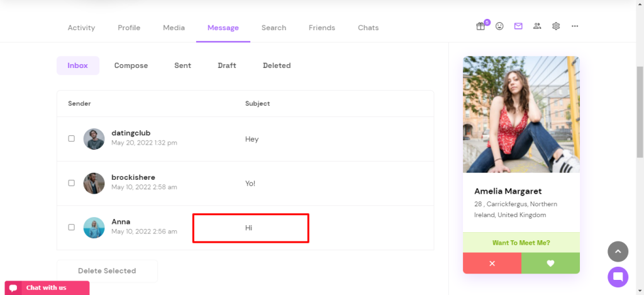Click the purple chat bubble icon
644x295 pixels.
click(x=618, y=277)
